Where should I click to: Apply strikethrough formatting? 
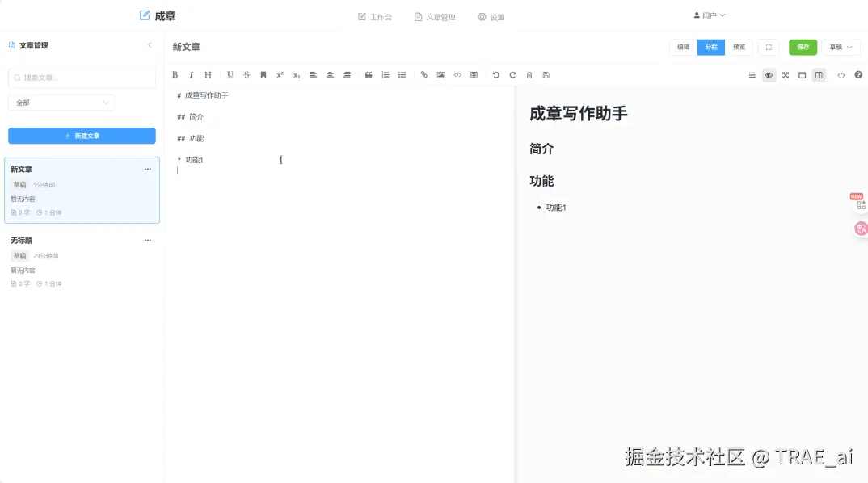click(246, 74)
